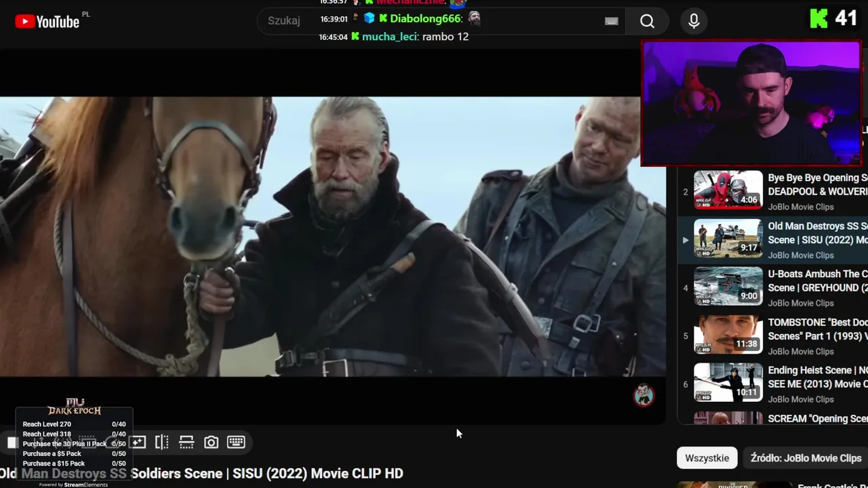Click 'Purchase a $15 Pack' goal text
Viewport: 868px width, 488px height.
54,464
